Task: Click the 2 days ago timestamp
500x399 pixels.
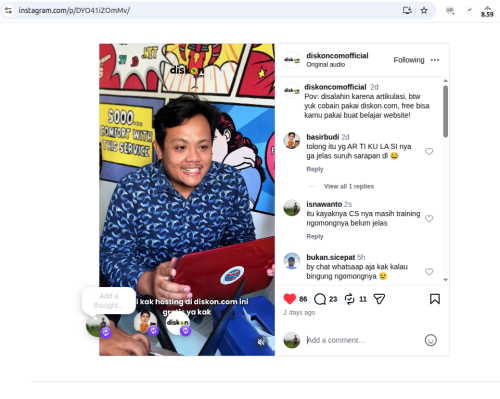Action: [x=299, y=313]
